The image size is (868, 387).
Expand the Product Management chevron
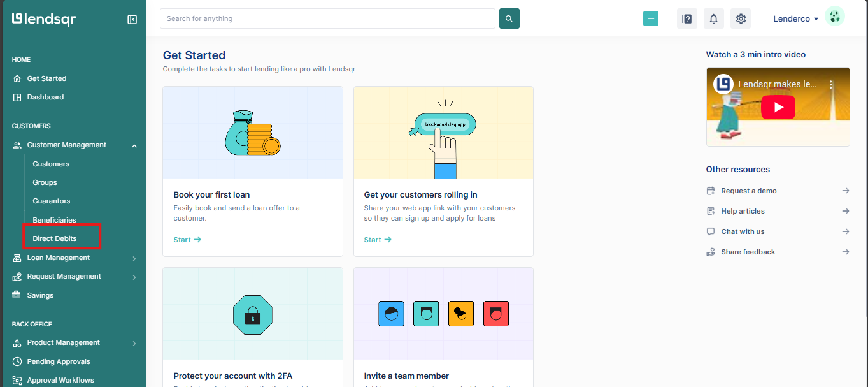[x=134, y=344]
